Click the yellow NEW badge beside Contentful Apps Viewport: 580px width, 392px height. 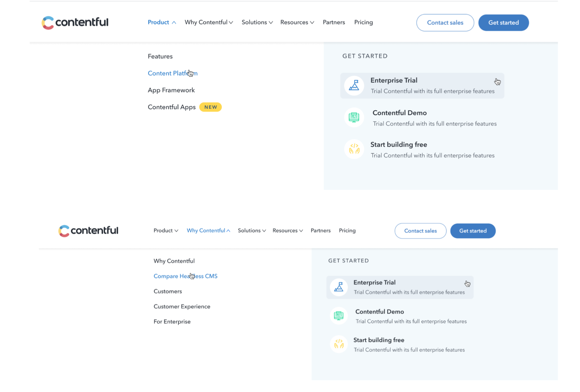pyautogui.click(x=210, y=107)
